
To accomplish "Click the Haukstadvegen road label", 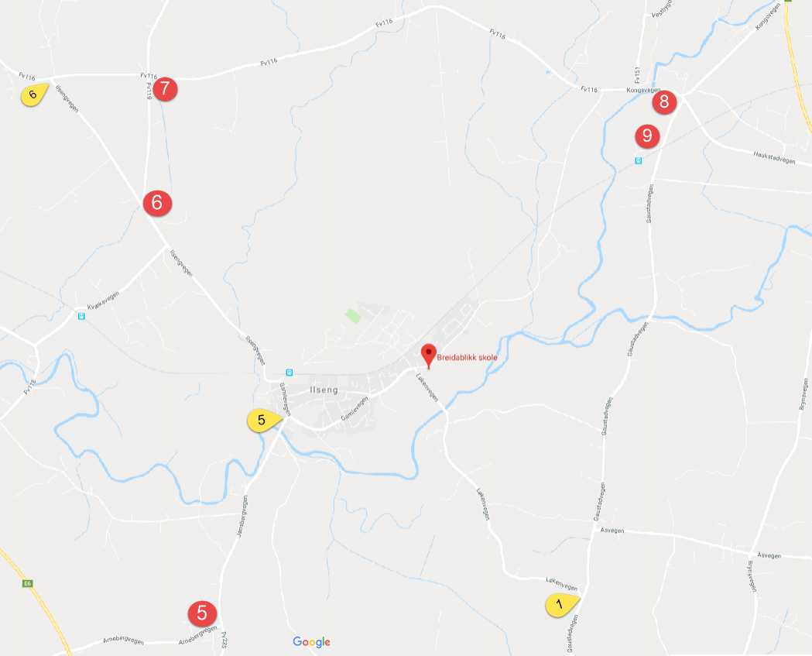I will coord(774,157).
